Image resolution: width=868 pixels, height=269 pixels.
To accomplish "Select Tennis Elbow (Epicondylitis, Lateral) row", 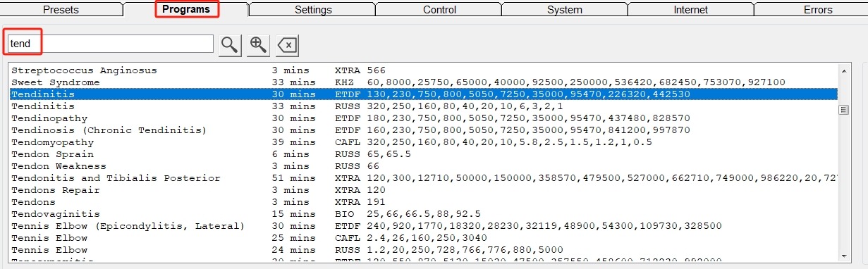I will pyautogui.click(x=423, y=226).
